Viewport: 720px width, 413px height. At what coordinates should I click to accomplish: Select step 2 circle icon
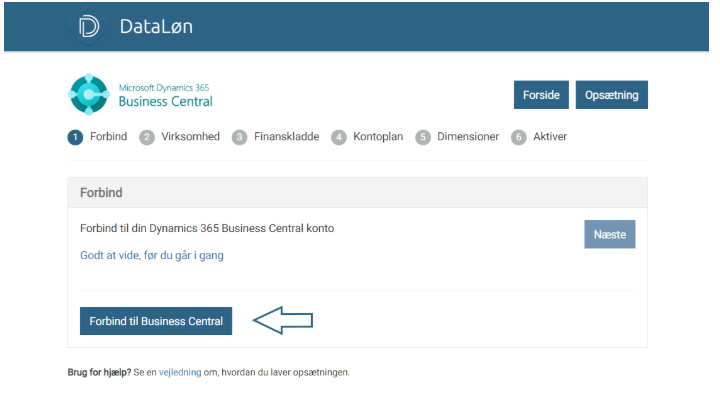point(147,137)
